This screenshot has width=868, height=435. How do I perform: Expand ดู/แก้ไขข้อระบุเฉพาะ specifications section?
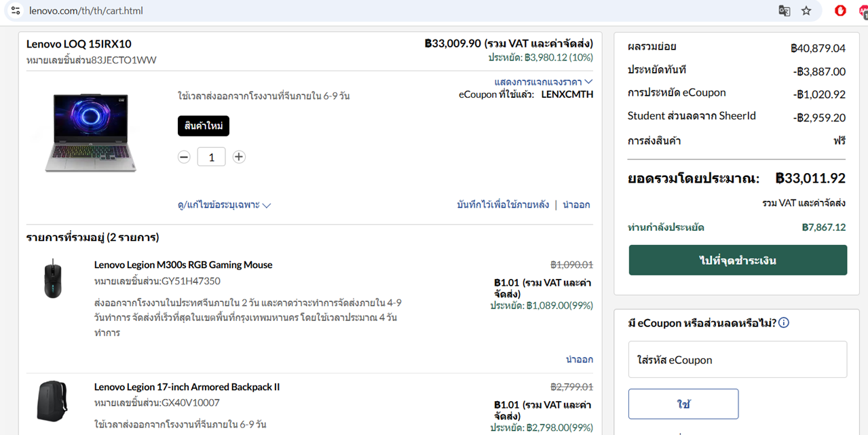click(x=225, y=205)
